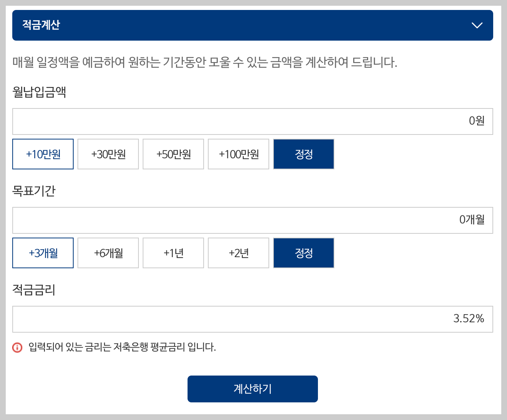Select the 0원 value in deposit field
This screenshot has width=507, height=420.
click(476, 121)
